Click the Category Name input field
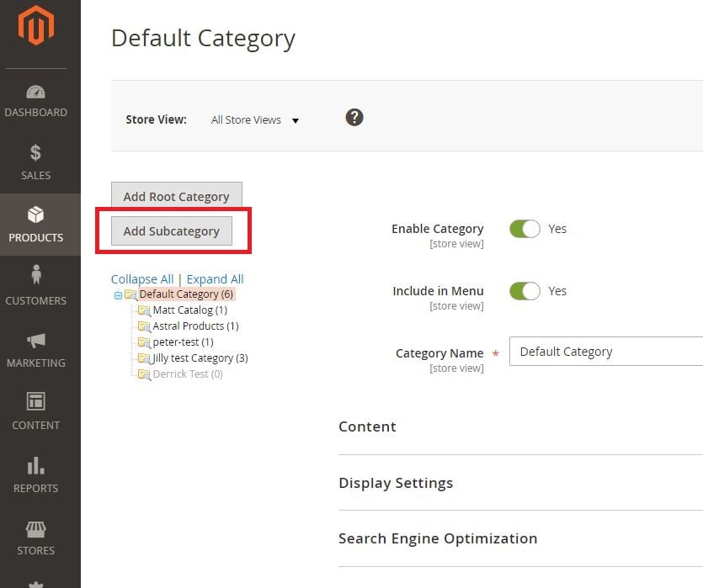The width and height of the screenshot is (703, 588). pos(606,352)
